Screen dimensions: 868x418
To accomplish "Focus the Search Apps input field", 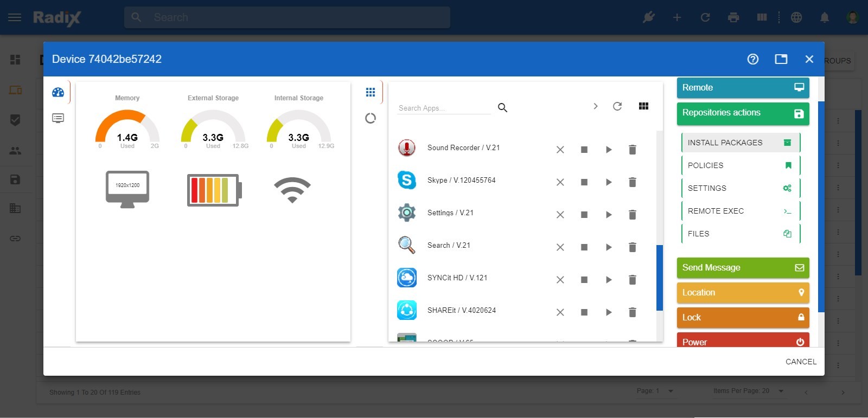I will coord(444,108).
